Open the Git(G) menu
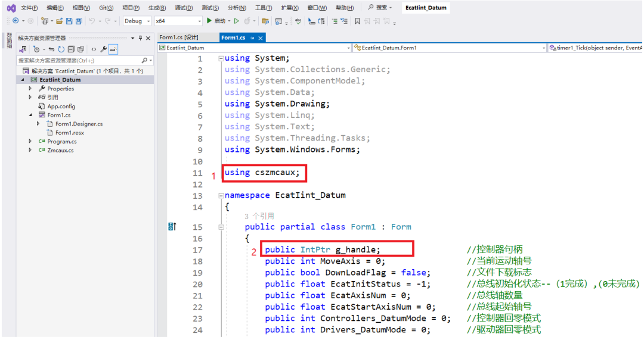The image size is (644, 340). tap(106, 8)
